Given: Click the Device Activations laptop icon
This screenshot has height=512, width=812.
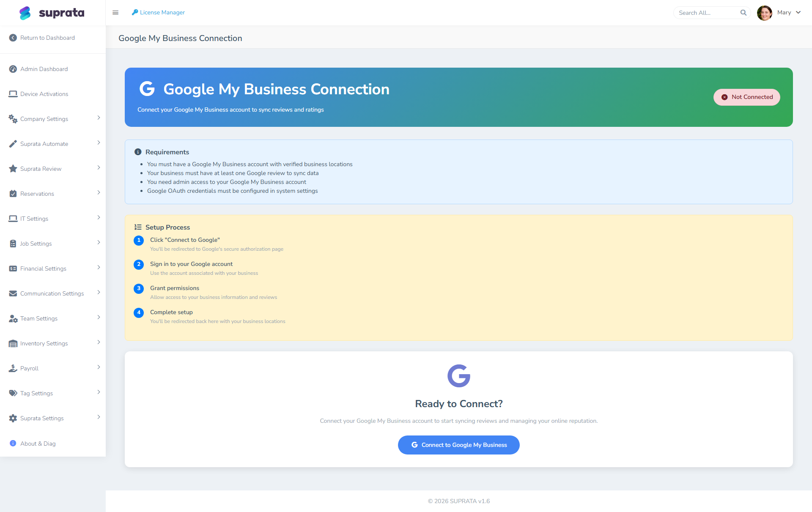Looking at the screenshot, I should pos(13,94).
